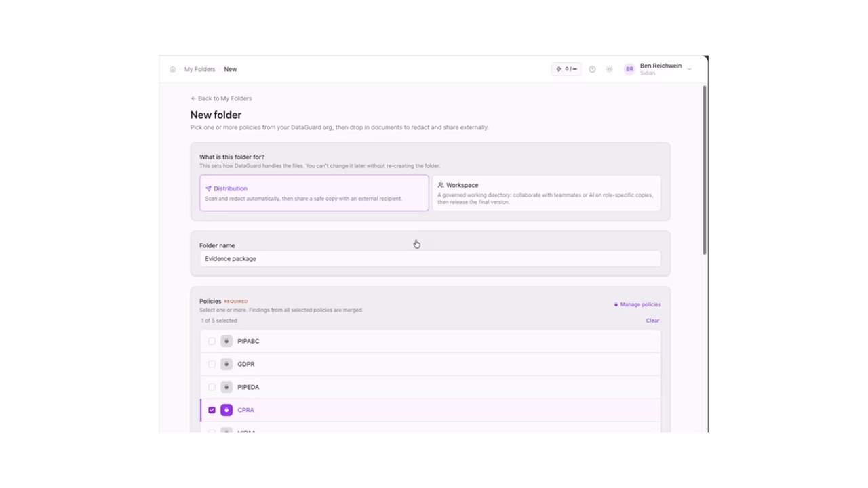Screen dimensions: 868x488
Task: Toggle light theme with sun icon
Action: tap(610, 69)
